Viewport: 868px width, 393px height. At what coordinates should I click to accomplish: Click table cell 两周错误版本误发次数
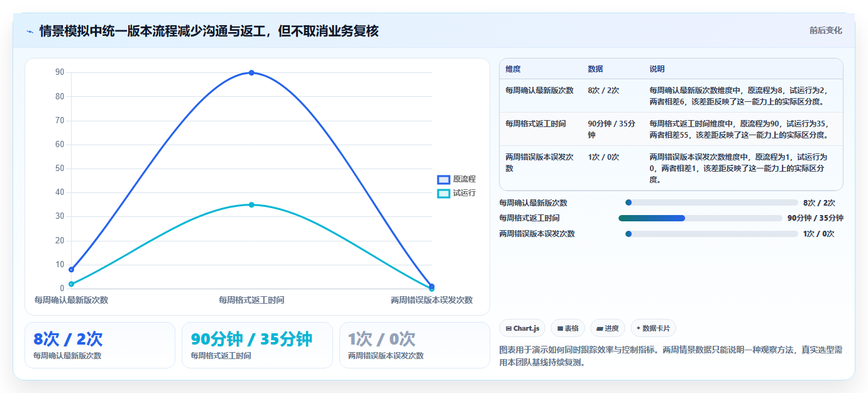coord(541,162)
